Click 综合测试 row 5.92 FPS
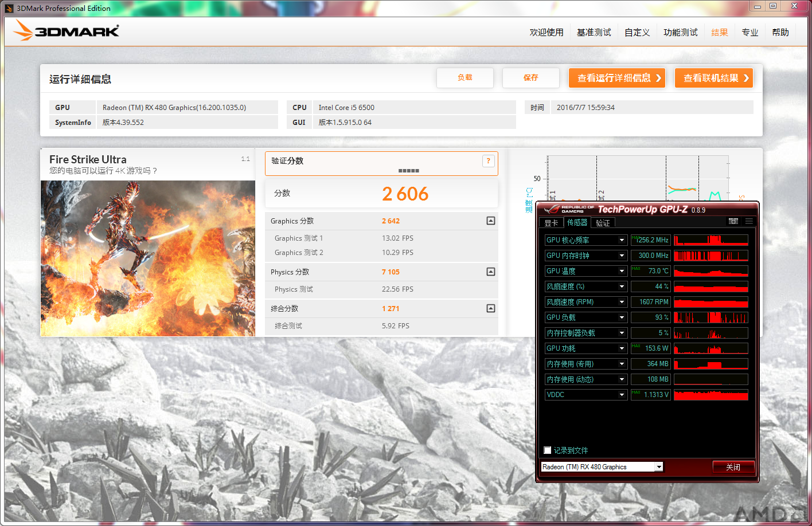This screenshot has width=812, height=526. (381, 326)
